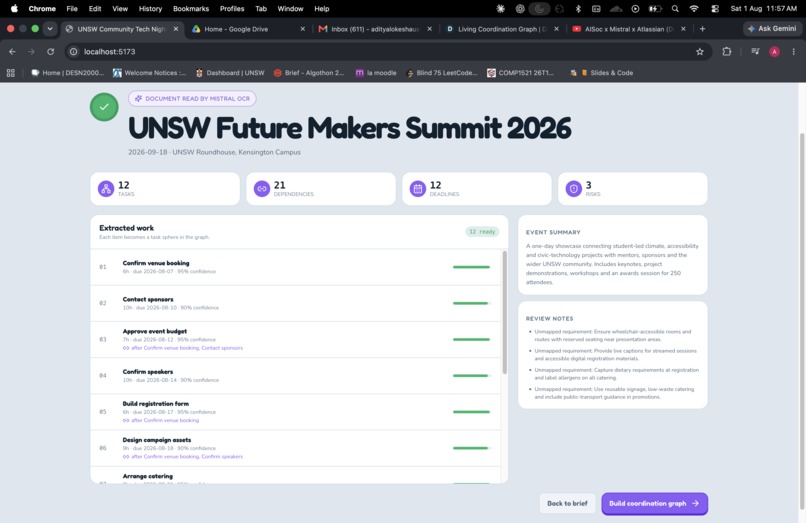Click the Chrome forward arrow
Viewport: 806px width, 523px height.
(x=31, y=51)
